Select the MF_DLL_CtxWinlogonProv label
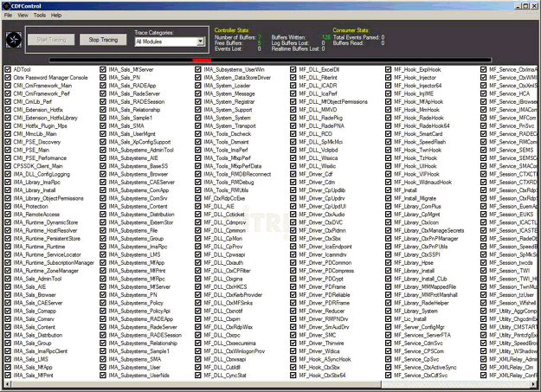541x392 pixels. tap(235, 351)
